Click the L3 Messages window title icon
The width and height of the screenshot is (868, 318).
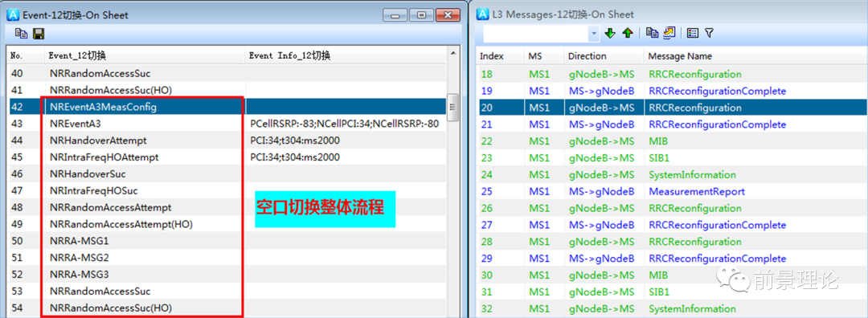pyautogui.click(x=482, y=14)
